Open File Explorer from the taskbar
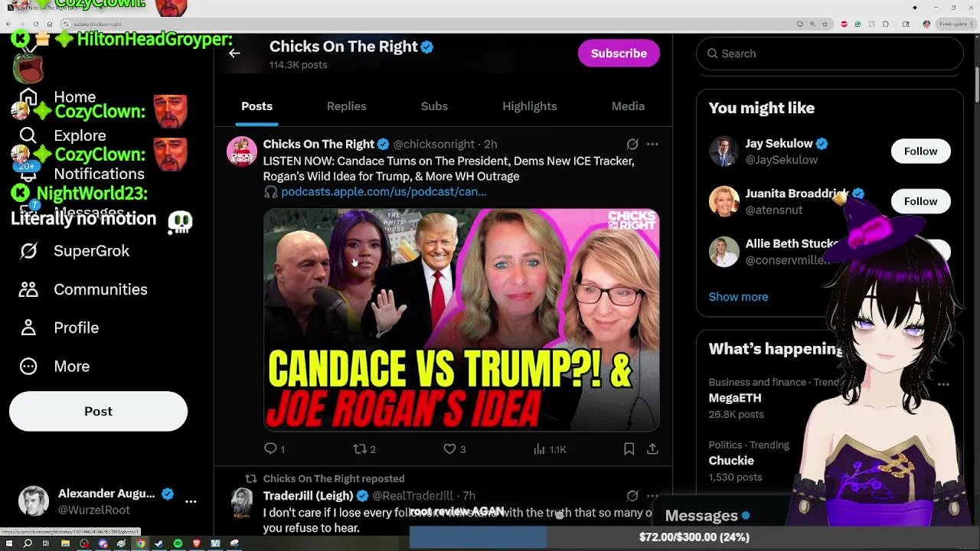 pyautogui.click(x=65, y=543)
